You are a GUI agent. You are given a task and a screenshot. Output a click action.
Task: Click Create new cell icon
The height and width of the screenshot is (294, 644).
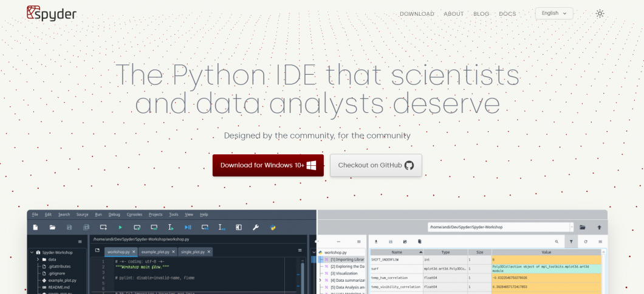[103, 227]
